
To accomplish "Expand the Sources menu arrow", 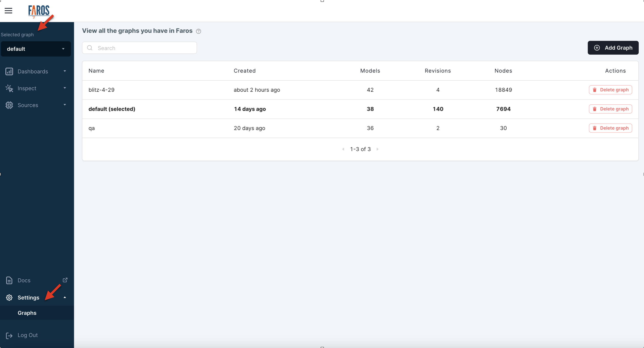I will click(x=65, y=105).
